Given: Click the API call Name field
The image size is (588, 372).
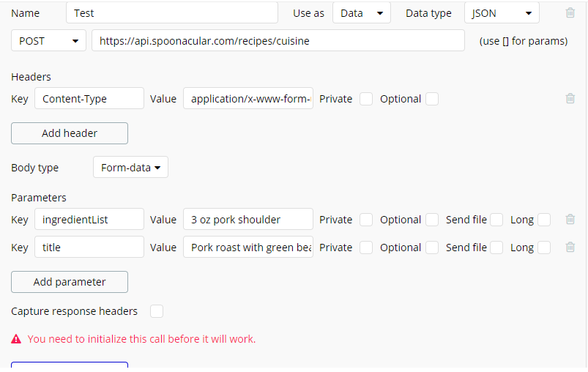Looking at the screenshot, I should pos(171,13).
